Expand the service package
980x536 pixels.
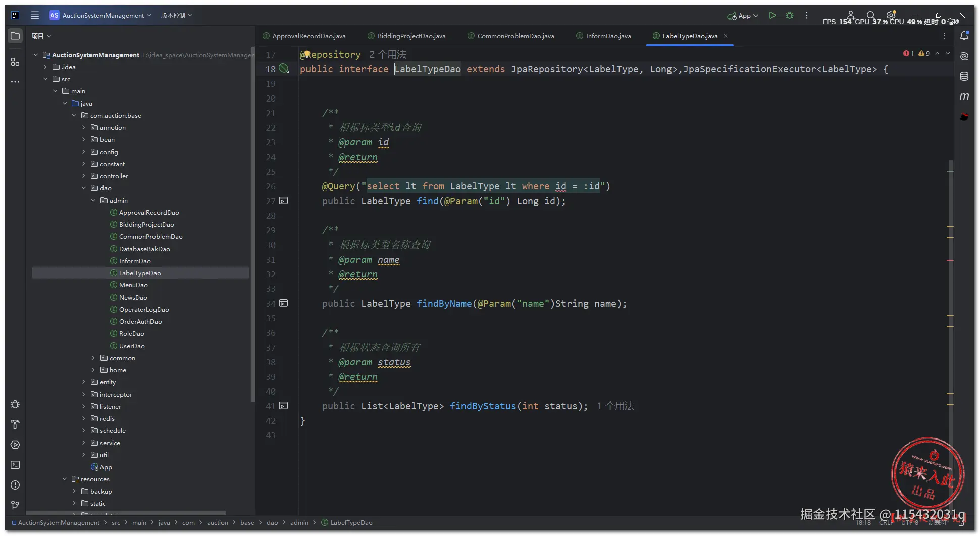(x=84, y=443)
